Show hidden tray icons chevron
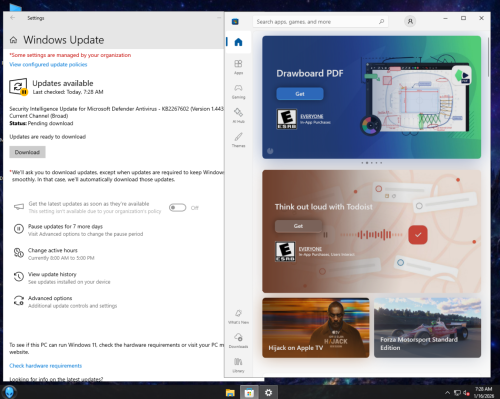The image size is (500, 399). click(447, 393)
